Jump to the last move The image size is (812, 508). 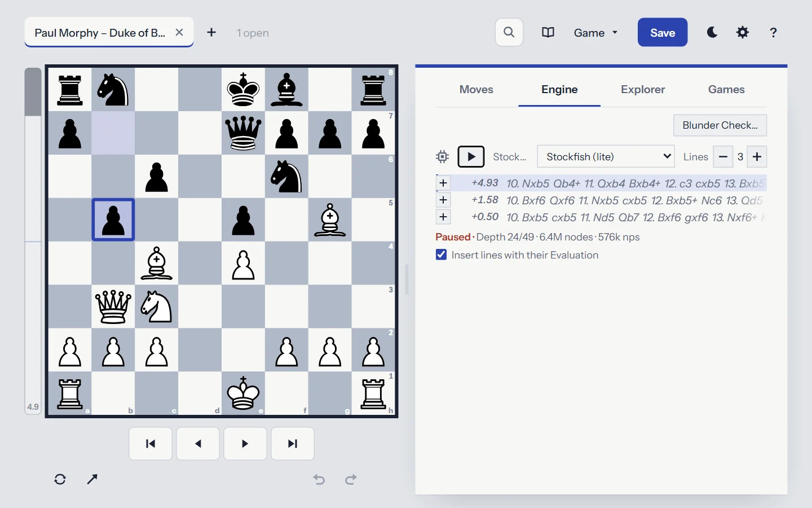293,444
